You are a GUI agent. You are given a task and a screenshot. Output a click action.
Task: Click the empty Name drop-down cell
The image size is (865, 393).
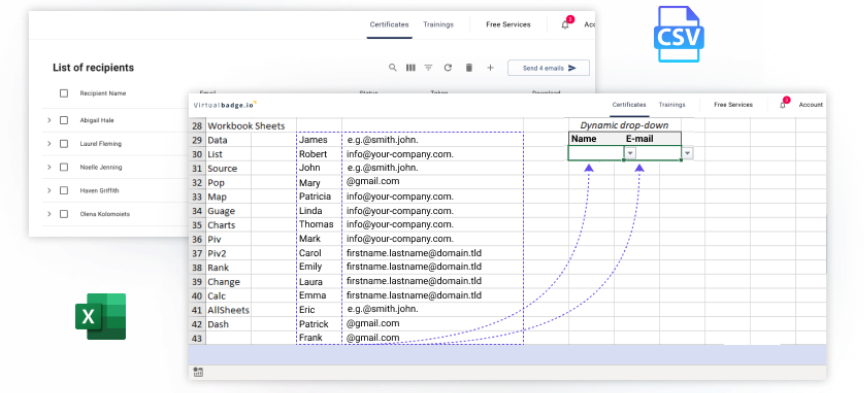coord(596,153)
